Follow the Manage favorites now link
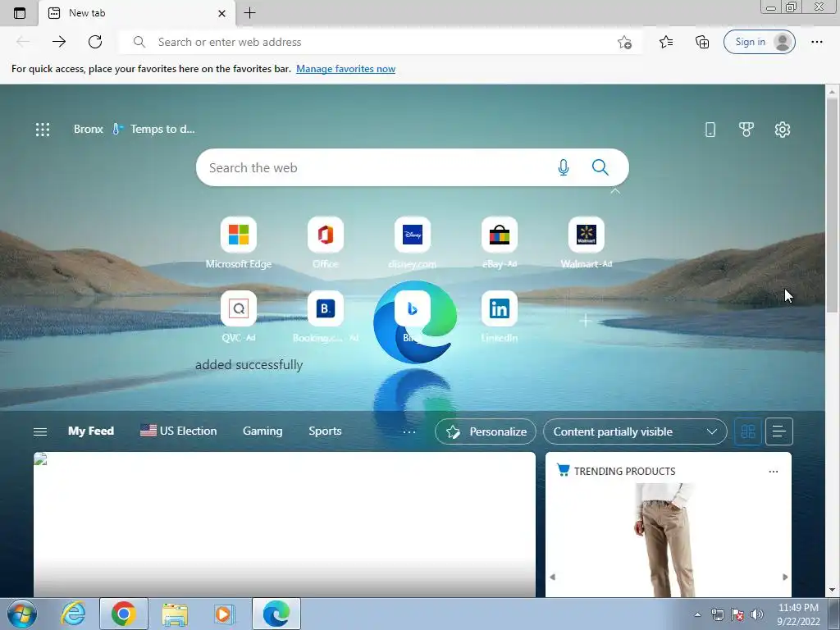This screenshot has width=840, height=630. (x=345, y=69)
